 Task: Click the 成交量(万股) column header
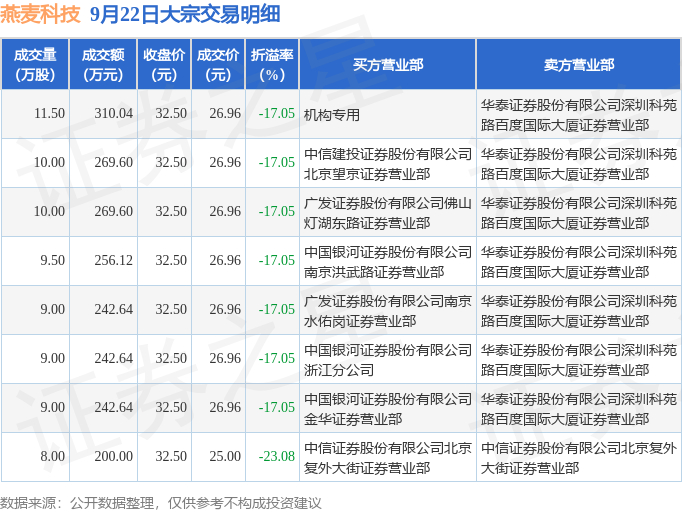point(35,64)
